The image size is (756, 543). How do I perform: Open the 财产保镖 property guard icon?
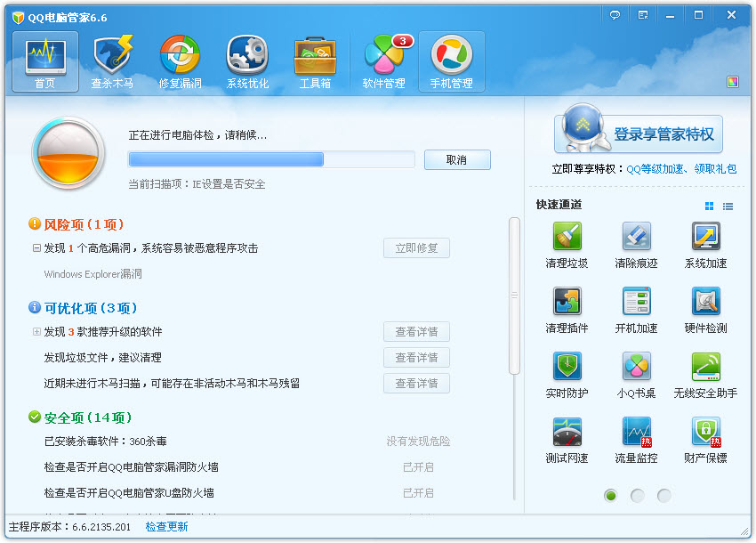coord(706,431)
